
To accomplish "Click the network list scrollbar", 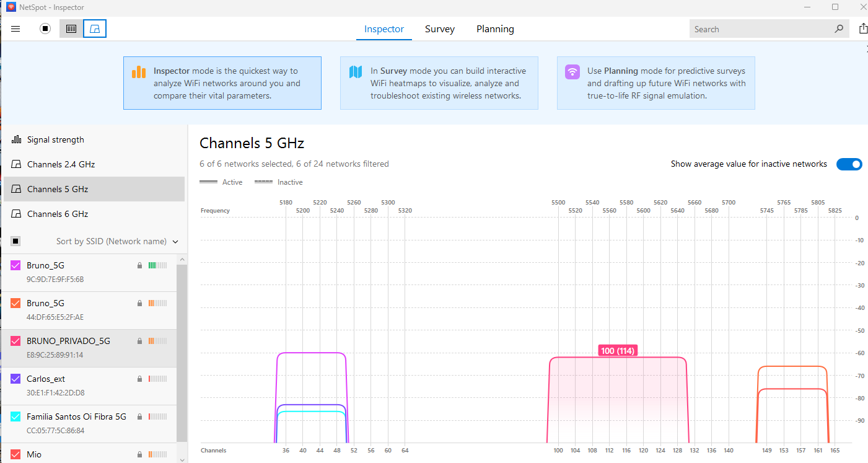I will click(182, 353).
